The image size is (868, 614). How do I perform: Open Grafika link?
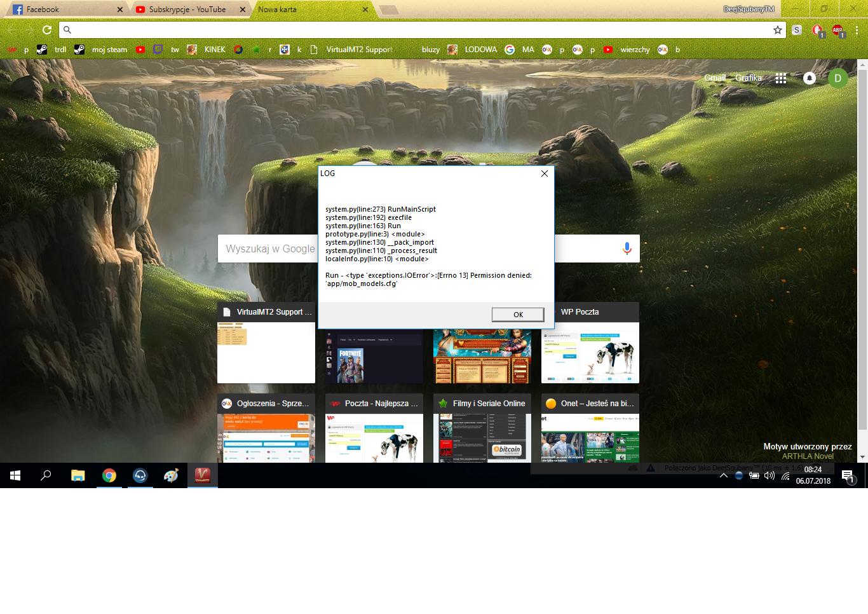click(749, 78)
